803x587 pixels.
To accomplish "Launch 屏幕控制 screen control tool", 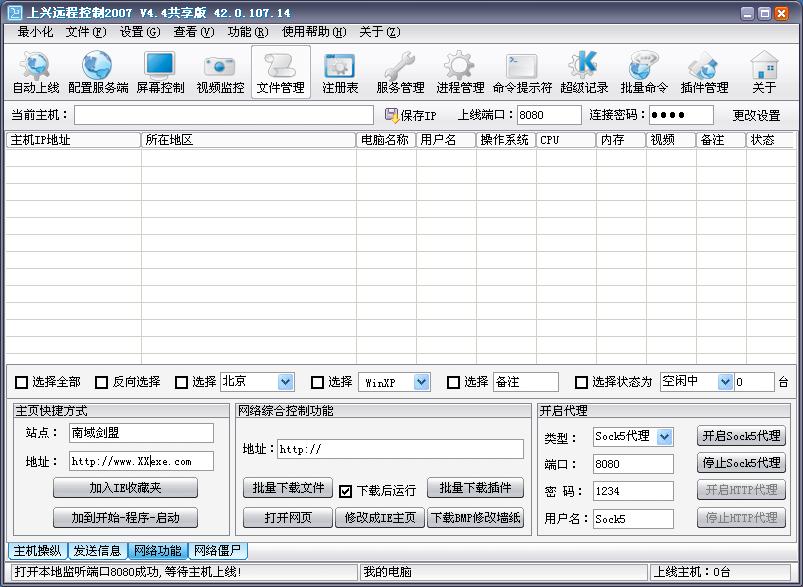I will (160, 72).
